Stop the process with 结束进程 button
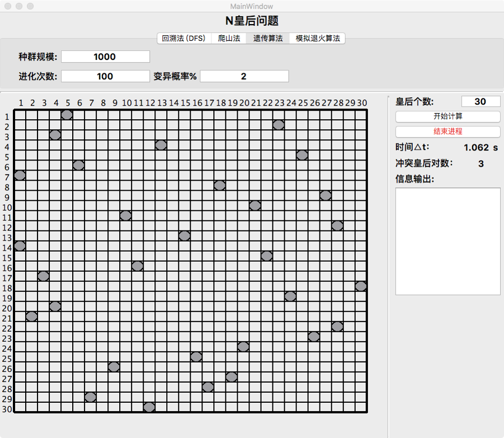The width and height of the screenshot is (504, 438). [448, 131]
